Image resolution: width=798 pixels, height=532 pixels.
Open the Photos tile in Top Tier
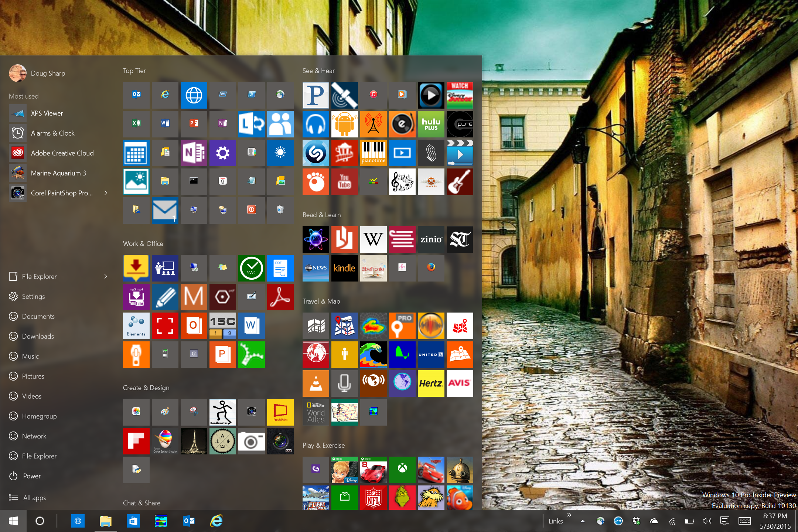point(136,181)
